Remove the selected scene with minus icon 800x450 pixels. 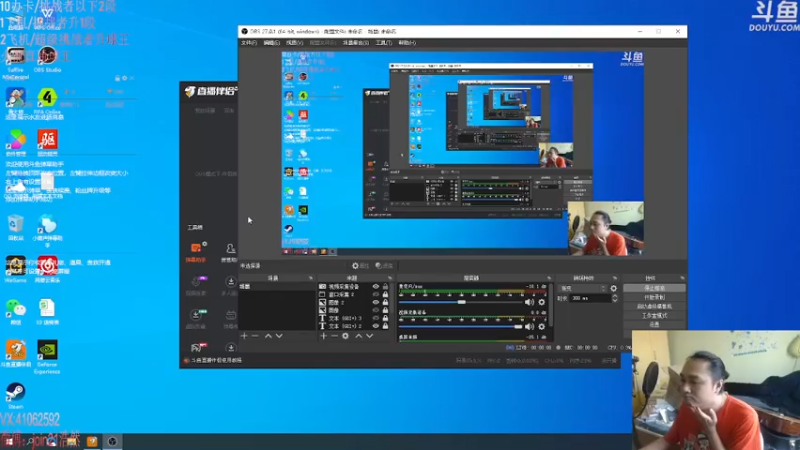click(255, 336)
